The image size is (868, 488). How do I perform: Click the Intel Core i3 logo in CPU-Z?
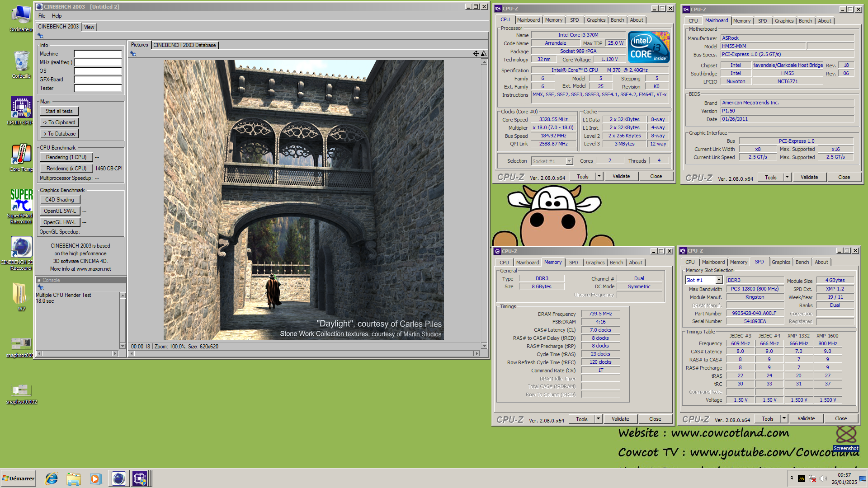coord(649,47)
